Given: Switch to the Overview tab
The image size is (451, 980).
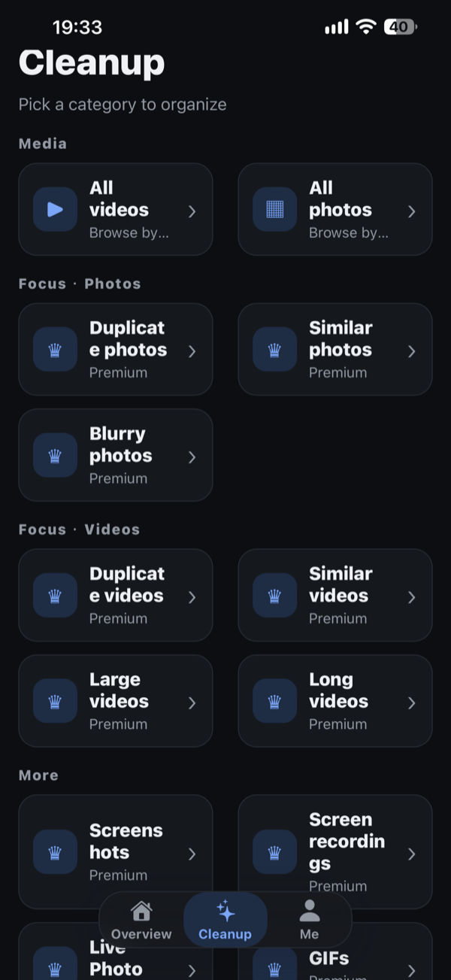Looking at the screenshot, I should click(x=141, y=921).
